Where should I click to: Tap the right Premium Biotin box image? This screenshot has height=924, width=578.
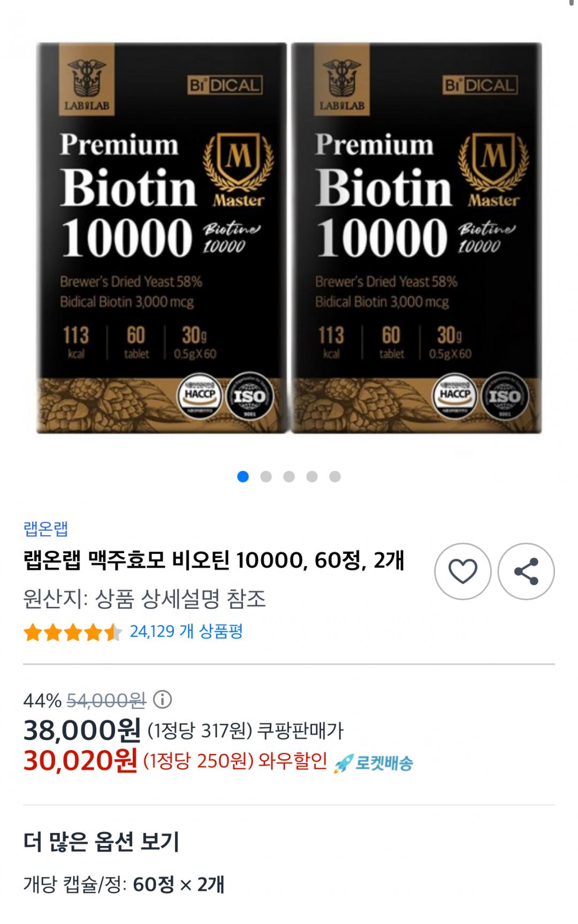[416, 238]
